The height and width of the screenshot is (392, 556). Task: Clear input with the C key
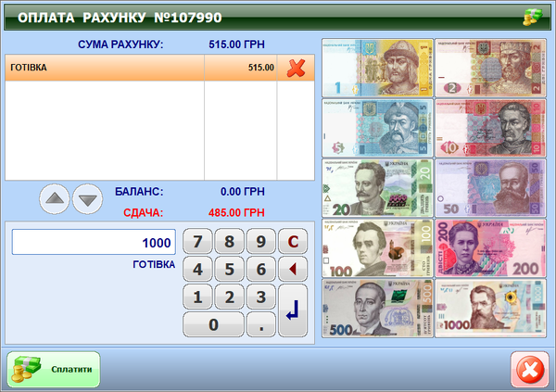pyautogui.click(x=294, y=243)
